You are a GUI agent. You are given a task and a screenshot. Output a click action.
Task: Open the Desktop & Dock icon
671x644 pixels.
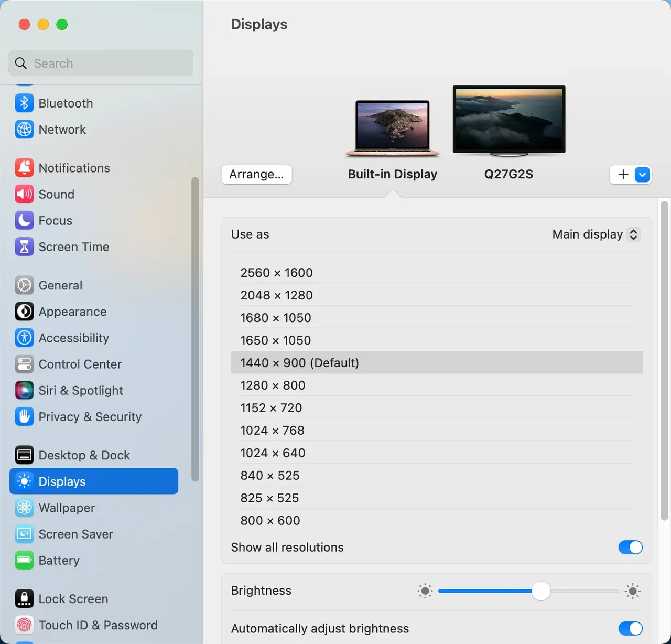24,455
